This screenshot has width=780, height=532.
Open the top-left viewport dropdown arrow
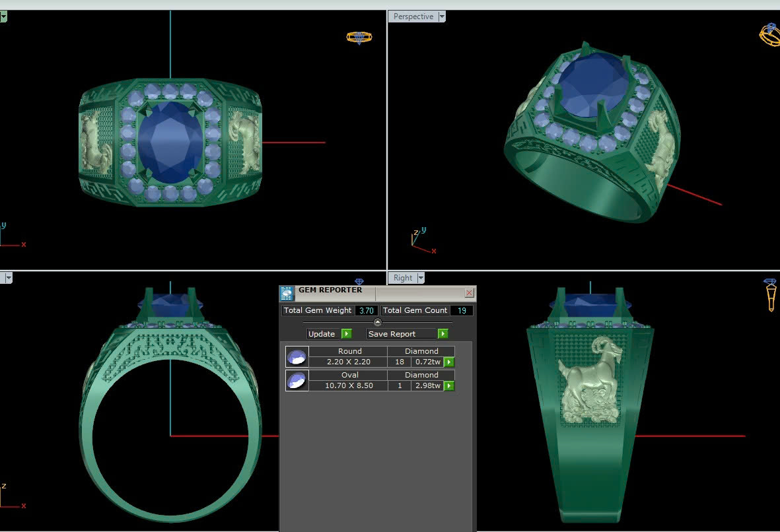(x=3, y=17)
